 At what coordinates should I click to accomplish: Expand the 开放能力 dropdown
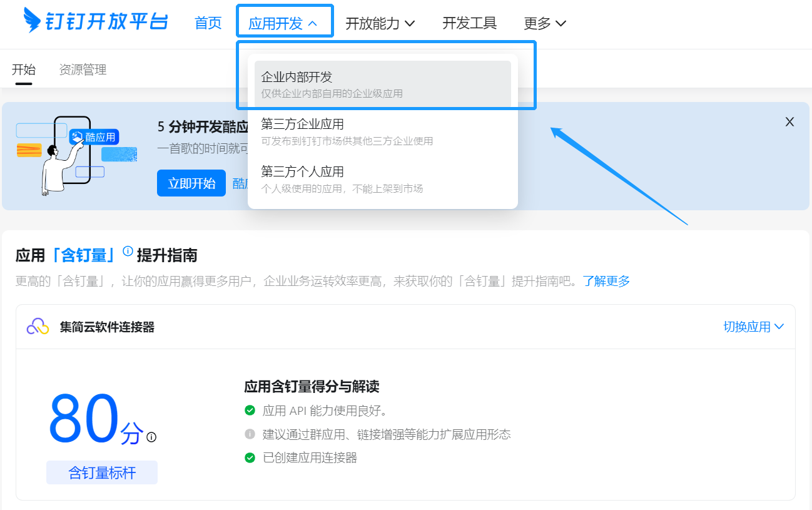click(380, 23)
